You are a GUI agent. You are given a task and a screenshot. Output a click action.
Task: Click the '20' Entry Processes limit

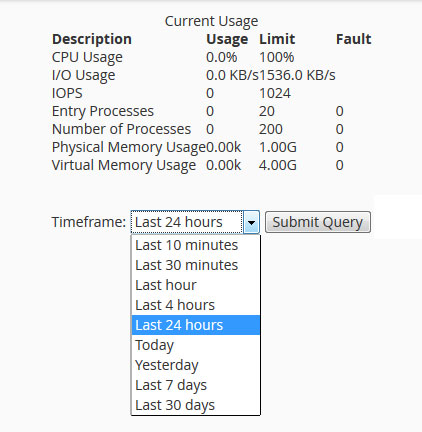click(x=267, y=111)
